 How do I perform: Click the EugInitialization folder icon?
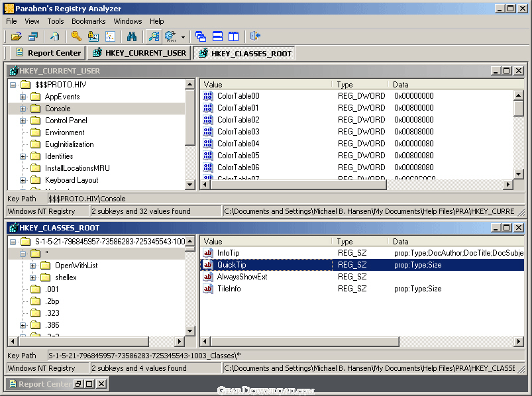click(x=36, y=144)
